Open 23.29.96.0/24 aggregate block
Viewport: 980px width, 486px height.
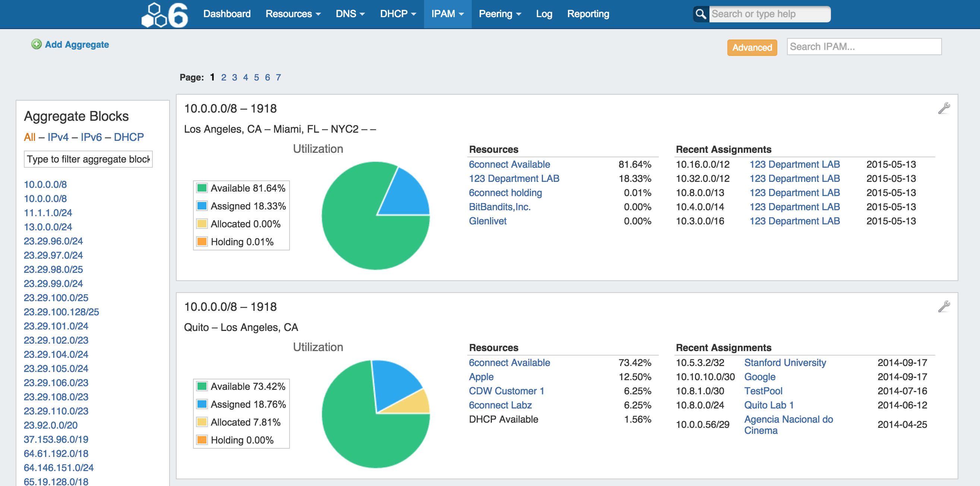click(53, 241)
